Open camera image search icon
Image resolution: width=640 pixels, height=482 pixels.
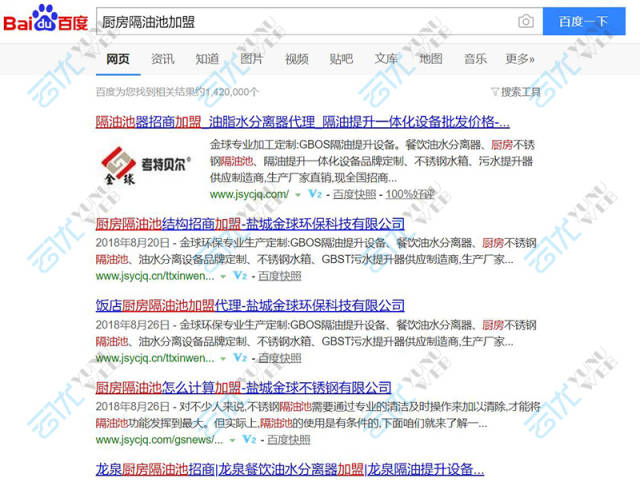click(525, 21)
